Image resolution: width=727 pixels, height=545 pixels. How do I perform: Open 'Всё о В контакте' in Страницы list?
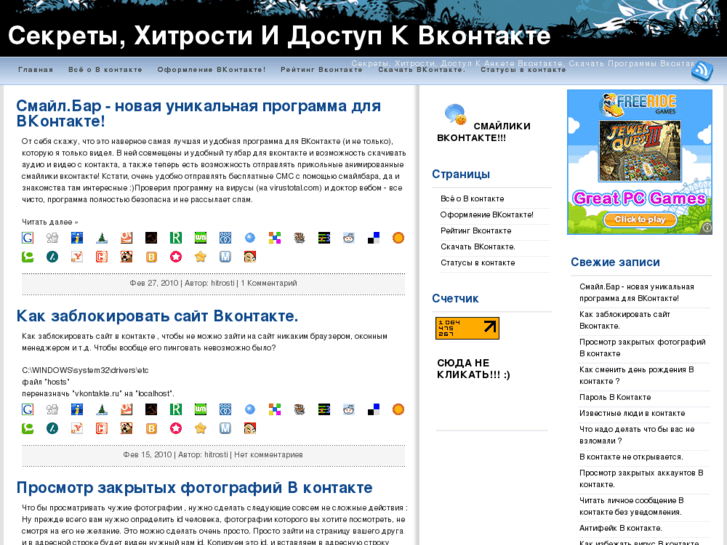[x=472, y=199]
